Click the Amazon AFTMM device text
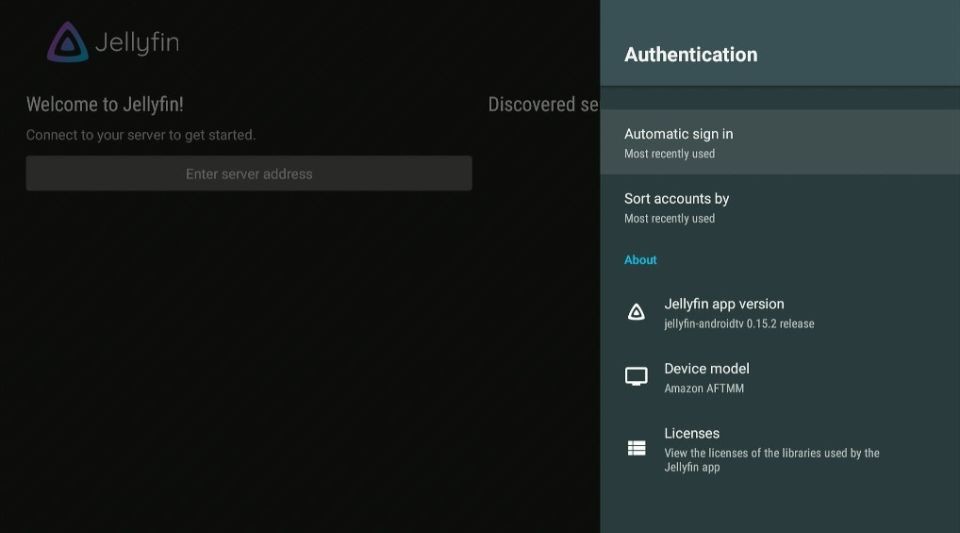Image resolution: width=960 pixels, height=533 pixels. [x=704, y=389]
